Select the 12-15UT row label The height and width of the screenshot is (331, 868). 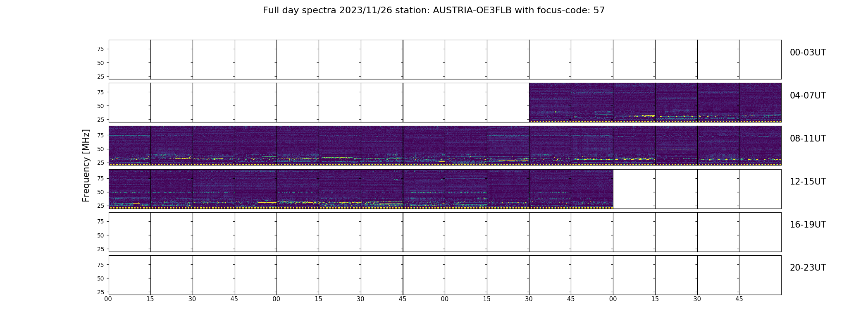[x=808, y=182]
